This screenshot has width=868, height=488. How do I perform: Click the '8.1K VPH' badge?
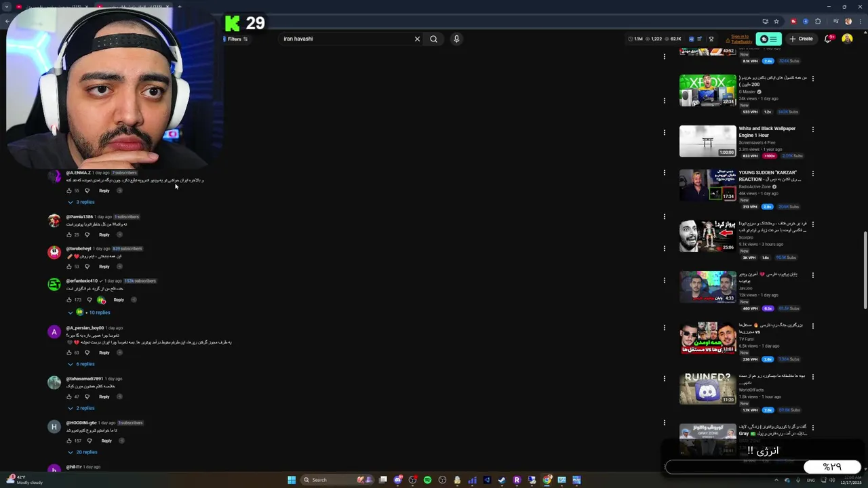click(x=750, y=61)
